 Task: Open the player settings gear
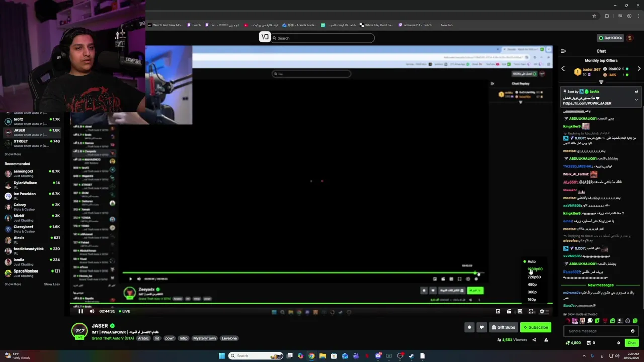point(542,311)
